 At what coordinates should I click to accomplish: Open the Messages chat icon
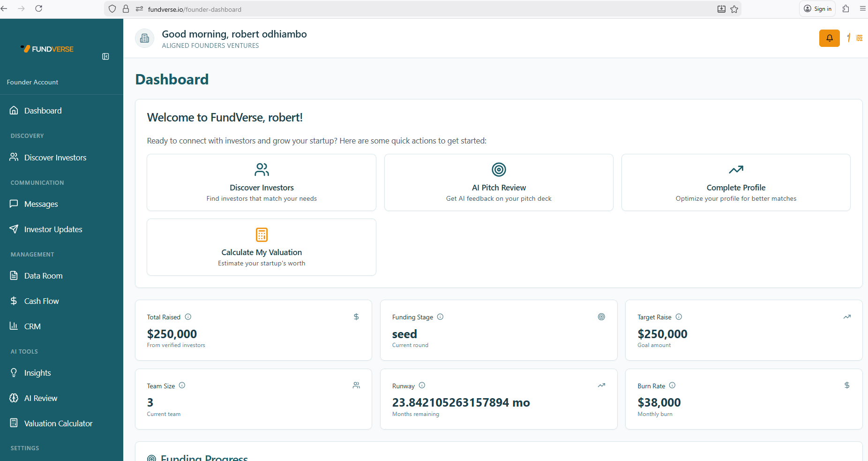14,204
